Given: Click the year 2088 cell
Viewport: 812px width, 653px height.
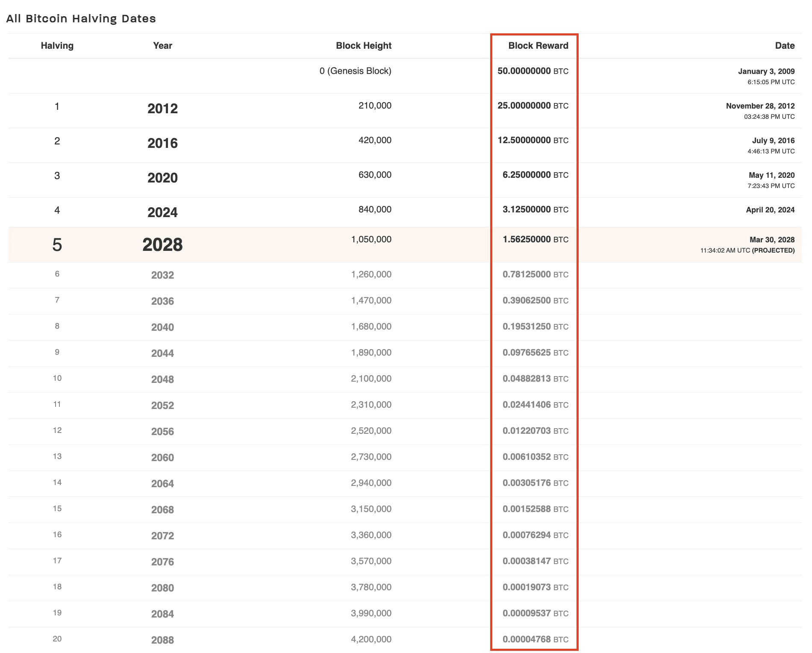Looking at the screenshot, I should pos(162,640).
